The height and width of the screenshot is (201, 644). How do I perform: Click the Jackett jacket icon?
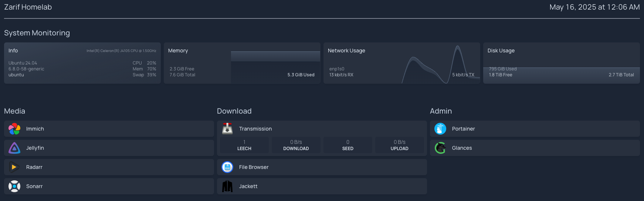point(227,186)
